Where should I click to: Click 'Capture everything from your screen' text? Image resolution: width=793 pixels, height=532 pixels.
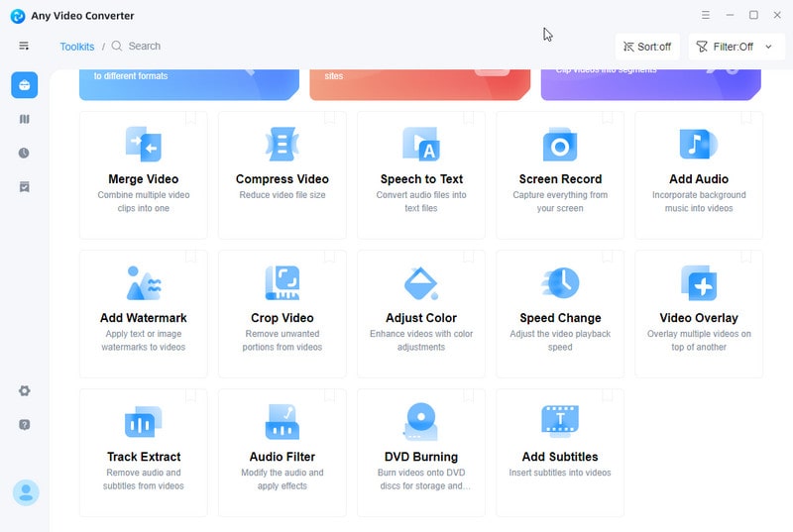(560, 201)
